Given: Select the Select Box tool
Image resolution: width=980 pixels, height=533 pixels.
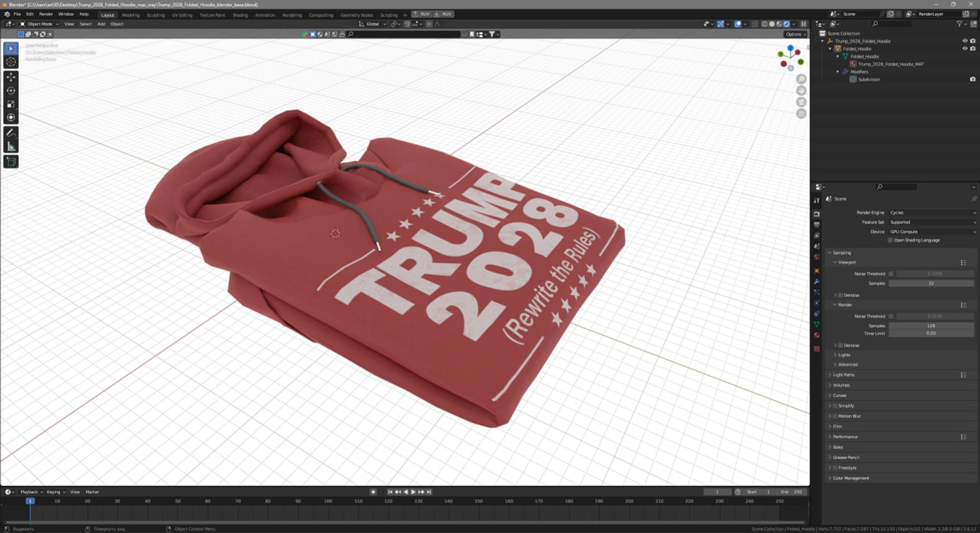Looking at the screenshot, I should [x=11, y=49].
